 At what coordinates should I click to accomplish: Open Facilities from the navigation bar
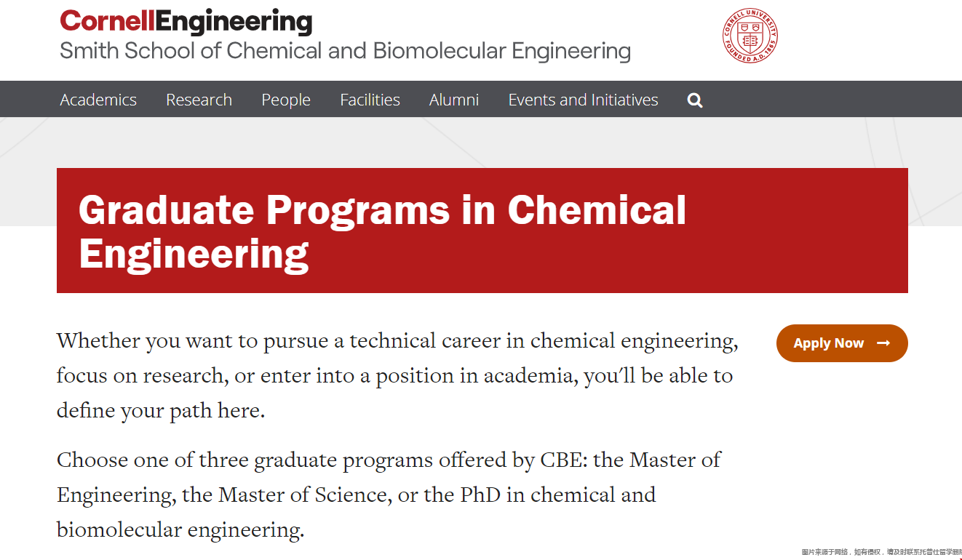370,100
